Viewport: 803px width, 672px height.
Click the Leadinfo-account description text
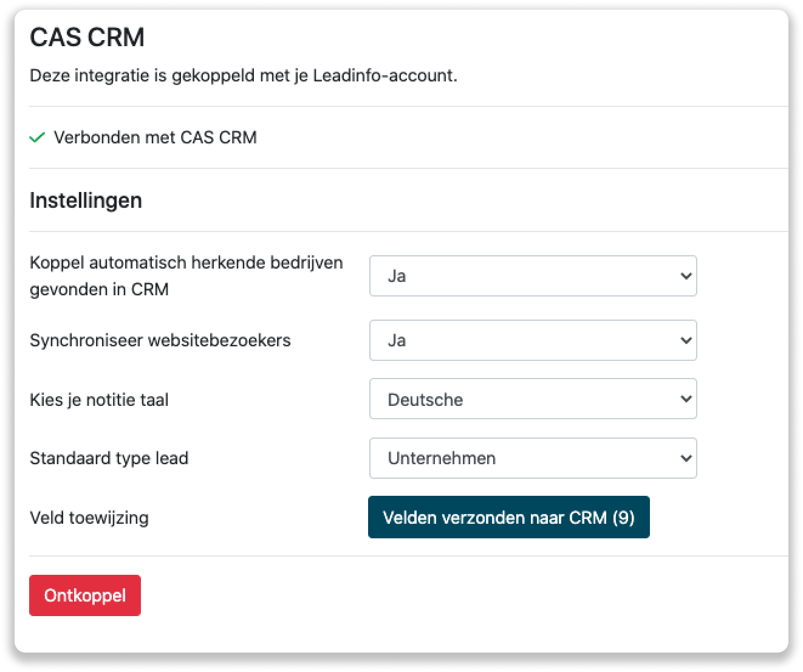click(x=243, y=75)
